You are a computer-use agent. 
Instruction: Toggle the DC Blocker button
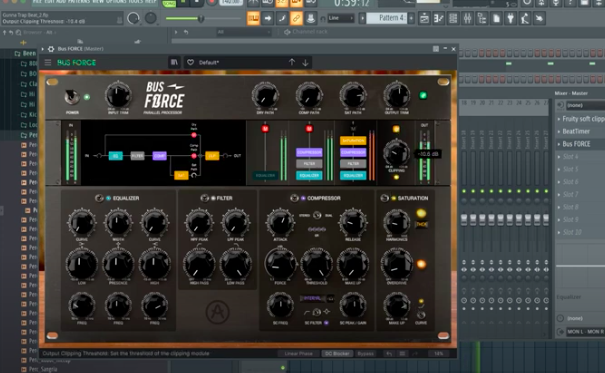pyautogui.click(x=337, y=353)
